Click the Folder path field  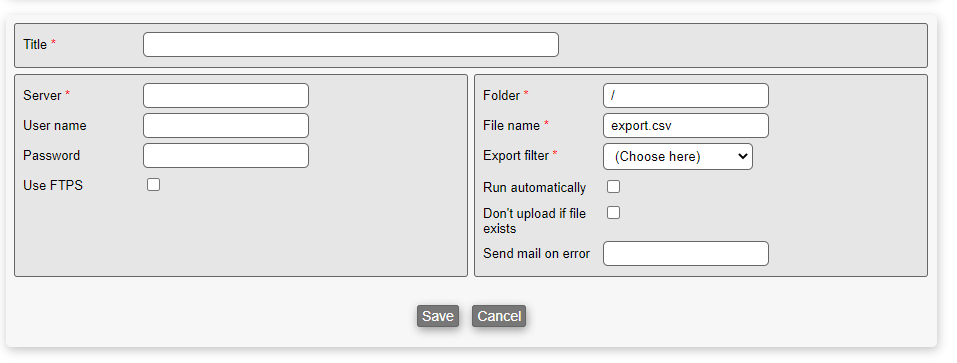point(686,95)
